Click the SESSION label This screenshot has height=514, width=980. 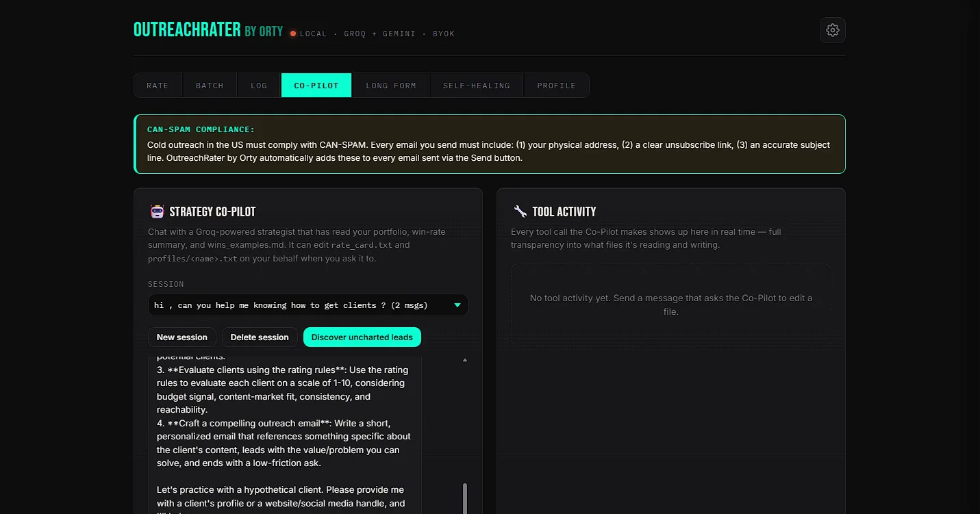coord(166,284)
